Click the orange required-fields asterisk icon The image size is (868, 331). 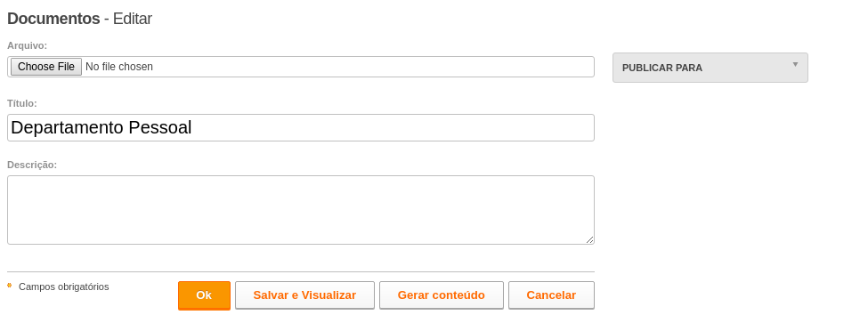tap(10, 286)
